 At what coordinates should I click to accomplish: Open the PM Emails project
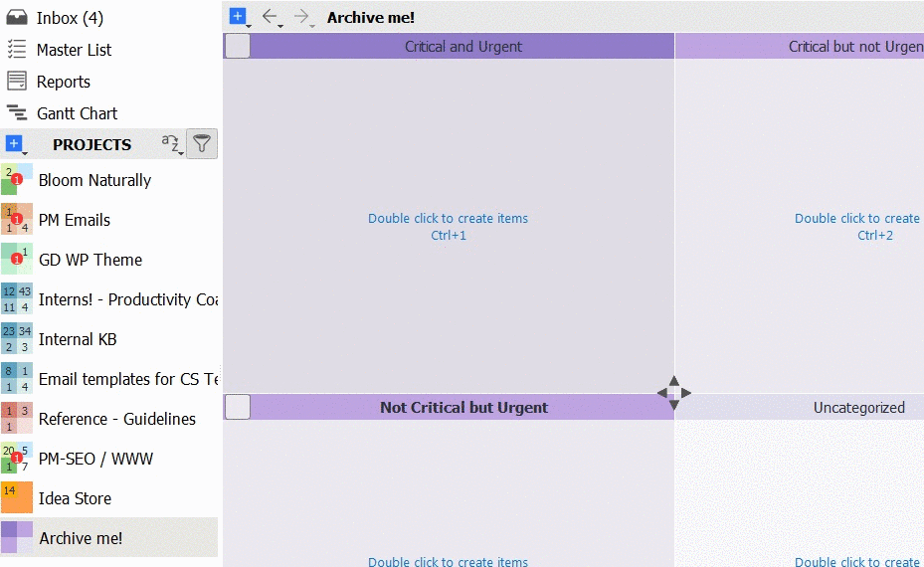point(74,220)
